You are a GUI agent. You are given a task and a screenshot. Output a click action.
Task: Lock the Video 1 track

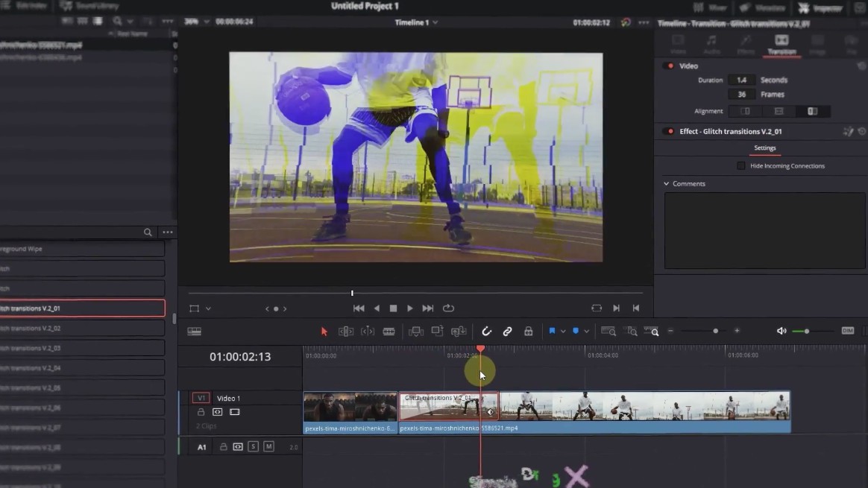click(201, 412)
